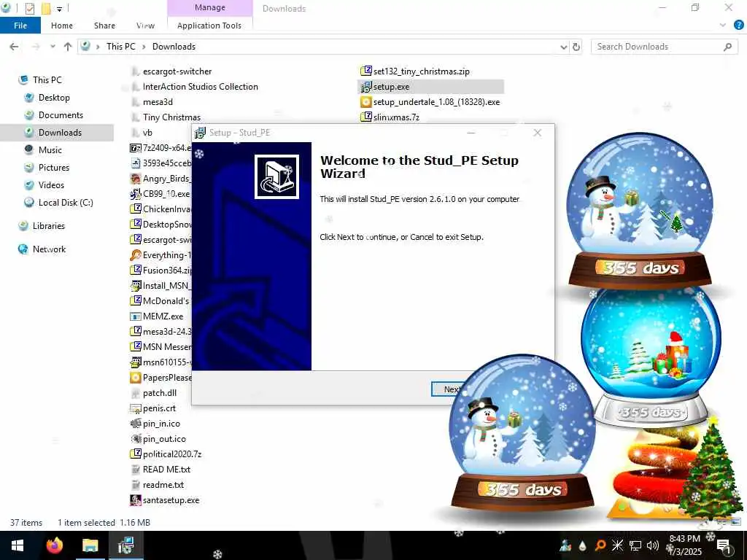Expand the recent locations dropdown arrow

(53, 47)
